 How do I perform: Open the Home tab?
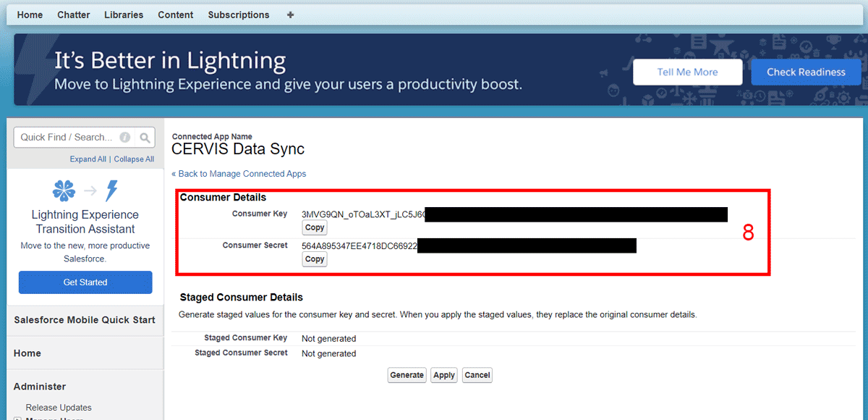(x=30, y=14)
